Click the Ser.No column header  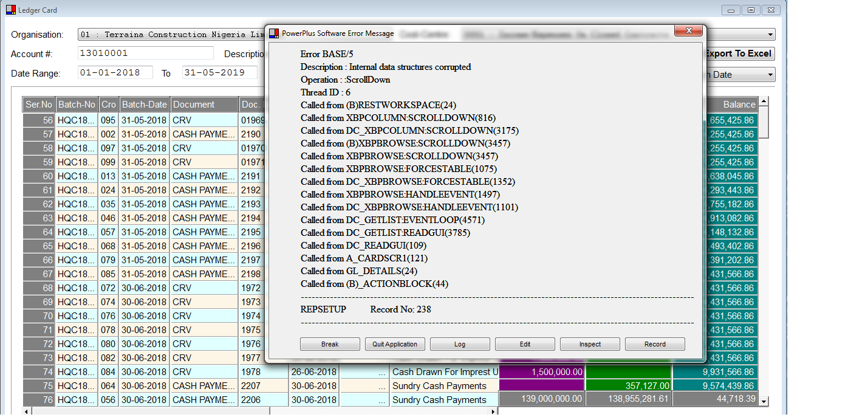tap(38, 104)
